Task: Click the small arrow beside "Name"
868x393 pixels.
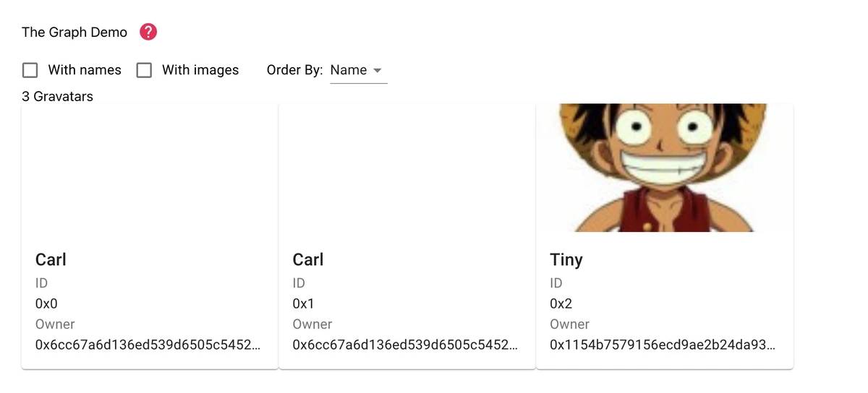Action: pyautogui.click(x=377, y=71)
